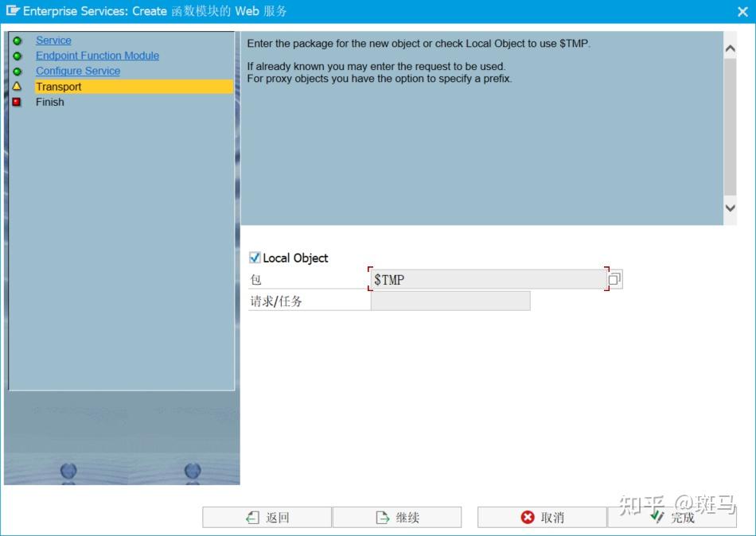Open the Service wizard step link
The image size is (756, 536).
coord(53,40)
